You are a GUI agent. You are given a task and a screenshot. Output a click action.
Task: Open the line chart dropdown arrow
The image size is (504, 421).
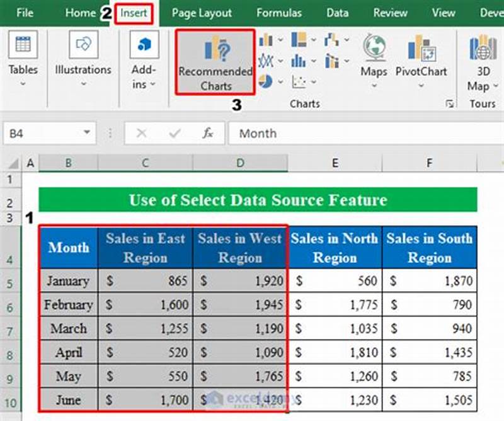281,59
